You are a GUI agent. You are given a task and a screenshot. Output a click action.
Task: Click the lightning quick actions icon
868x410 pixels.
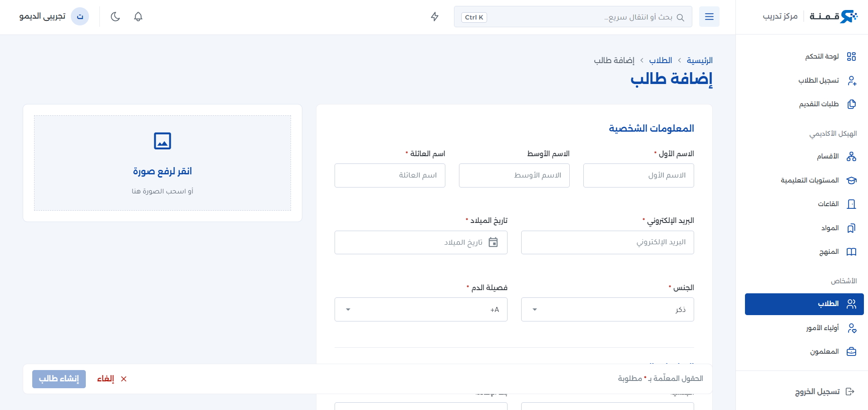click(435, 17)
